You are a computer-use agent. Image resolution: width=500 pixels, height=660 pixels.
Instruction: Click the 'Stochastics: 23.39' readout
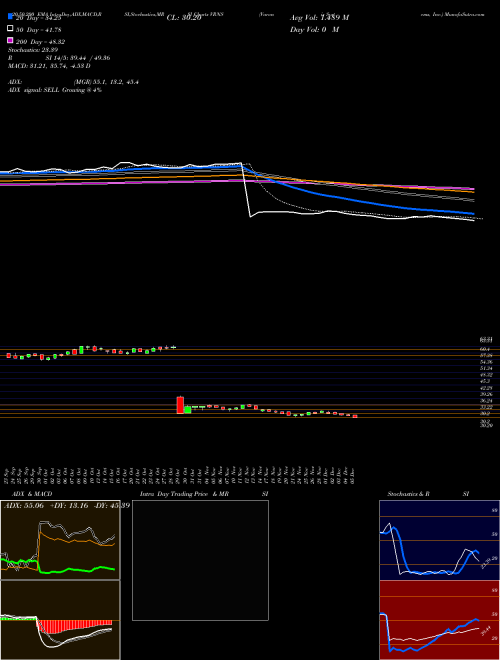point(33,50)
